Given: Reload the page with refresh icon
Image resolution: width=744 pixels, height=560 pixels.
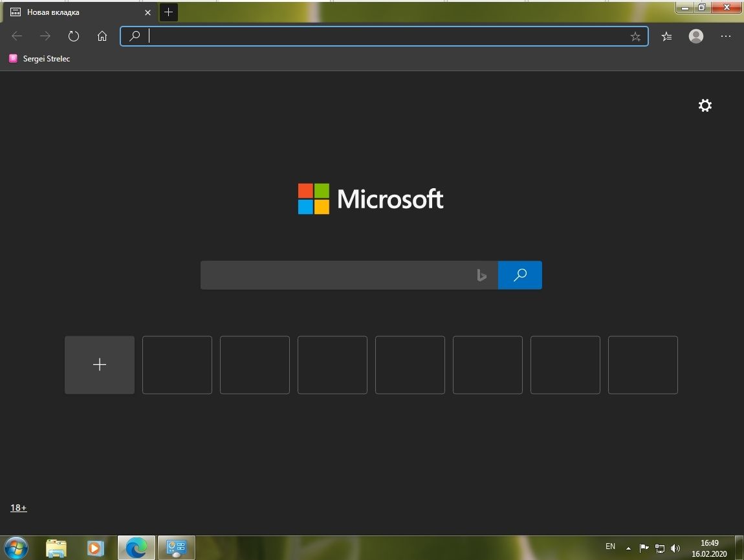Looking at the screenshot, I should 74,36.
